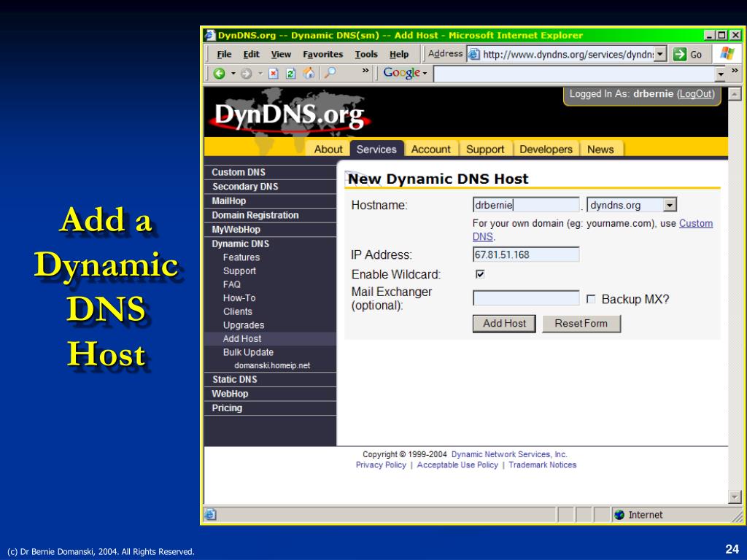Check the Backup MX? checkbox
The height and width of the screenshot is (560, 747).
[x=591, y=299]
